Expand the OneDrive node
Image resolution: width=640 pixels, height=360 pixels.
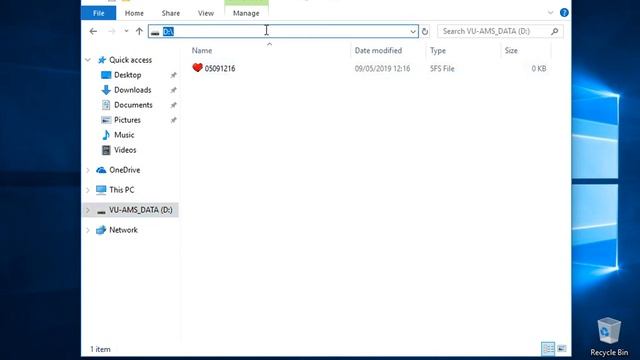click(88, 170)
